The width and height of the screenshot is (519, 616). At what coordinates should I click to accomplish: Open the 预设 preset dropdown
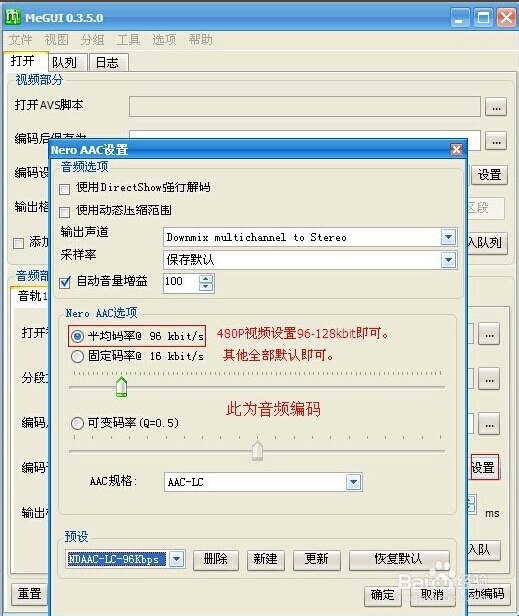176,559
